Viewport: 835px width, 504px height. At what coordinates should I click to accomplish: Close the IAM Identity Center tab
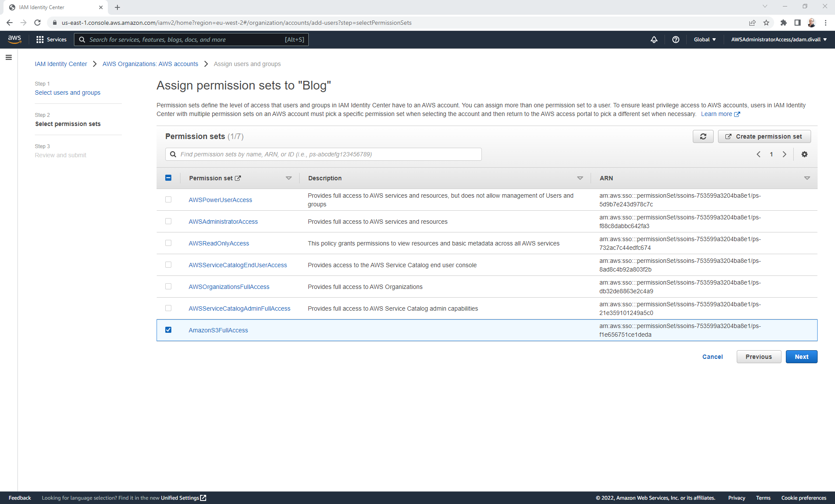101,7
